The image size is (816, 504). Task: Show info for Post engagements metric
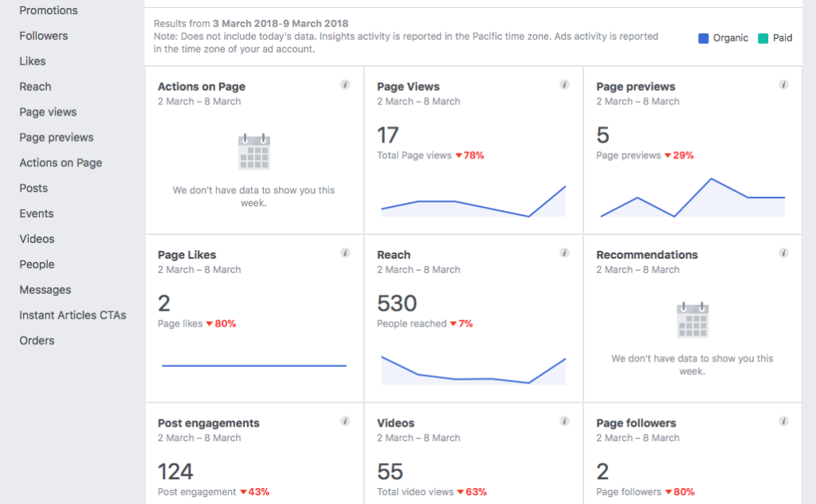pos(345,420)
